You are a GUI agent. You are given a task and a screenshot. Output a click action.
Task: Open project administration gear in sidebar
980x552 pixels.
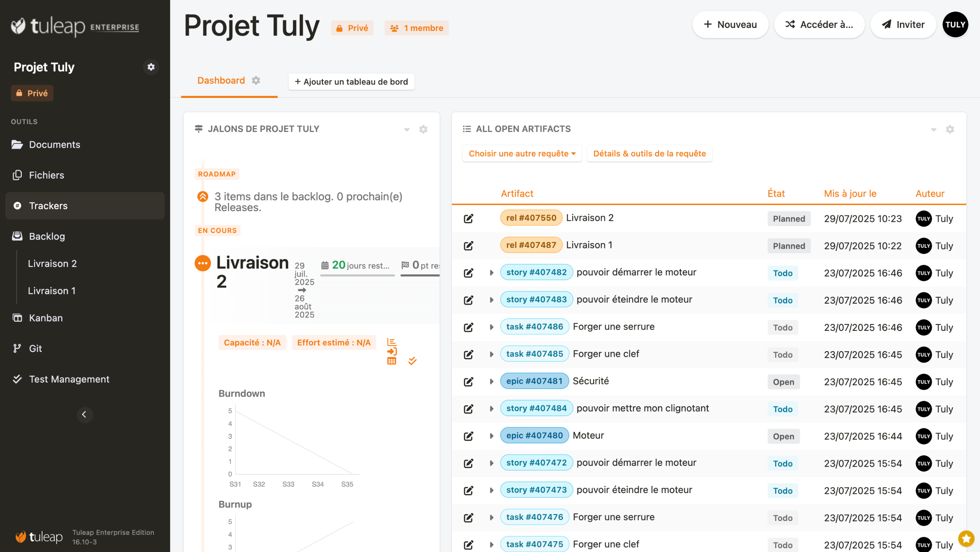151,67
